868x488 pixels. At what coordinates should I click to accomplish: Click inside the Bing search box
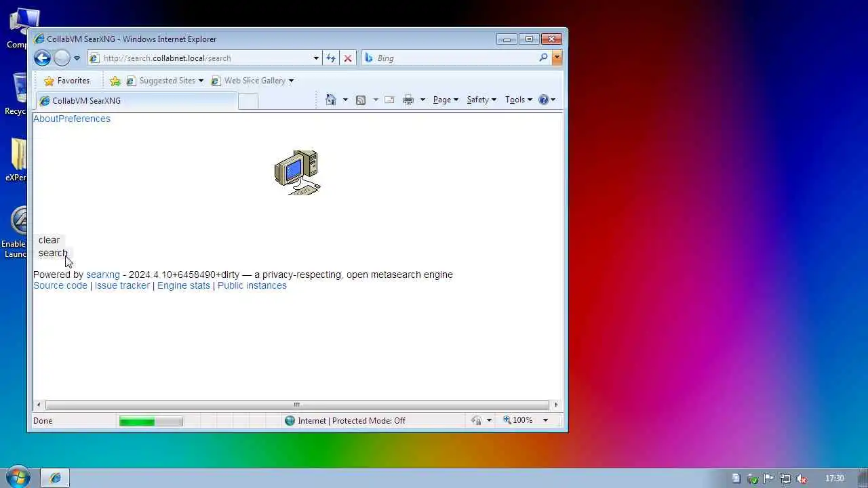[x=456, y=58]
